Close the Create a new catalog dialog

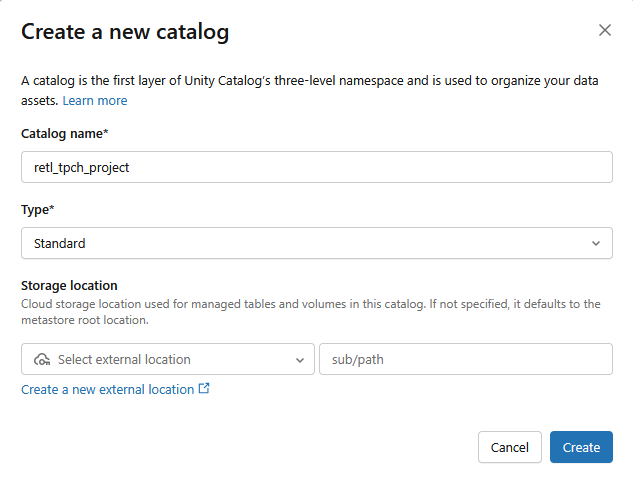point(604,30)
